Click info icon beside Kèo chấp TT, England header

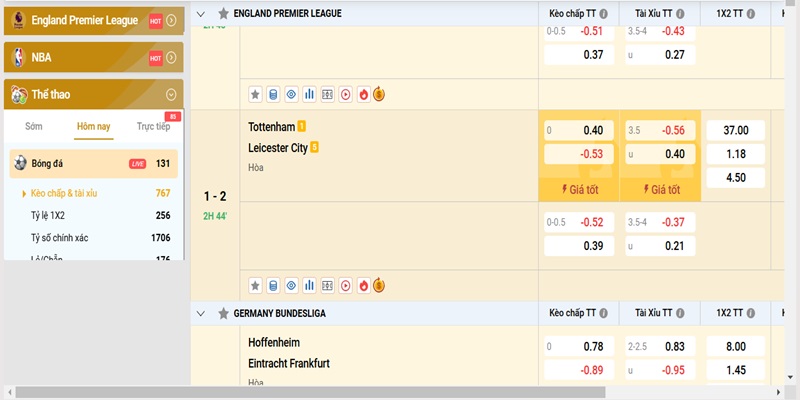pyautogui.click(x=602, y=14)
